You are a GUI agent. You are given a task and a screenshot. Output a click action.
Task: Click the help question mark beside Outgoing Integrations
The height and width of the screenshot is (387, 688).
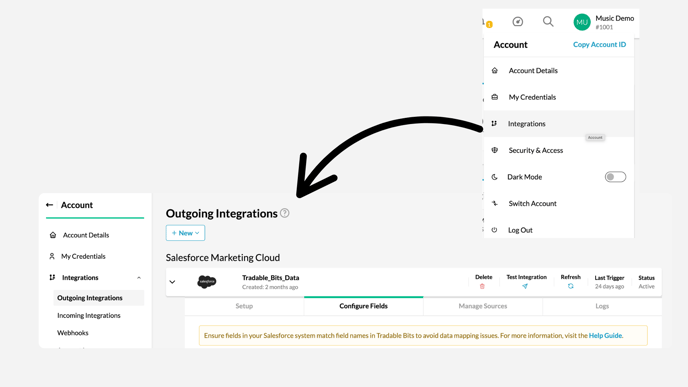coord(285,213)
